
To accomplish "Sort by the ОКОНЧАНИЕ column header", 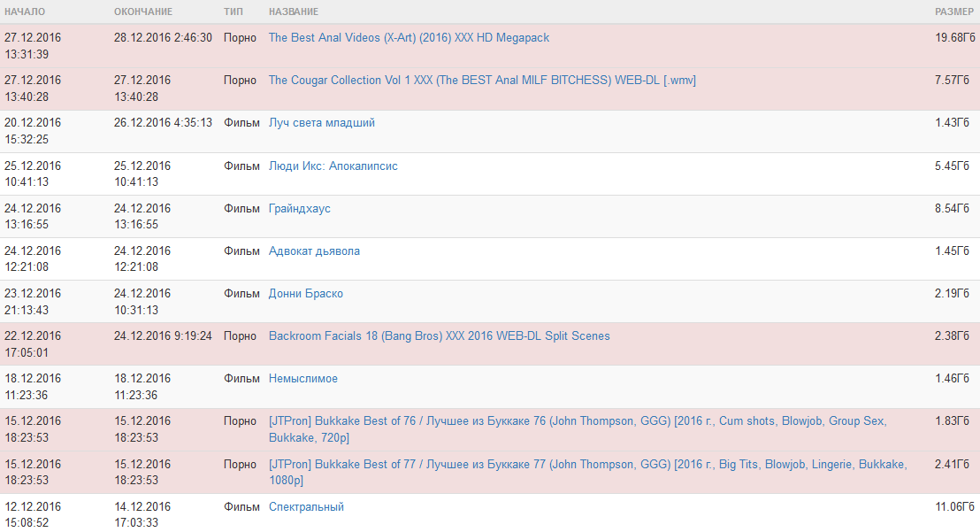I will [143, 12].
